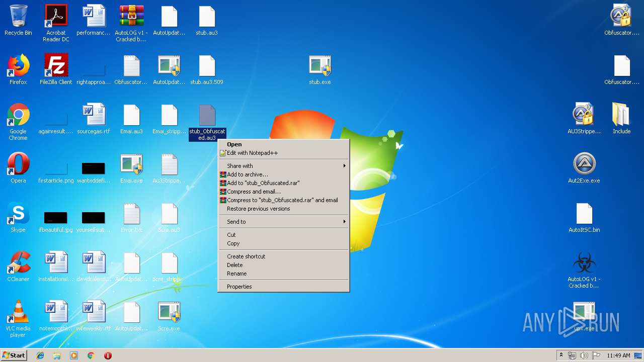
Task: Open the Include folder
Action: (622, 119)
